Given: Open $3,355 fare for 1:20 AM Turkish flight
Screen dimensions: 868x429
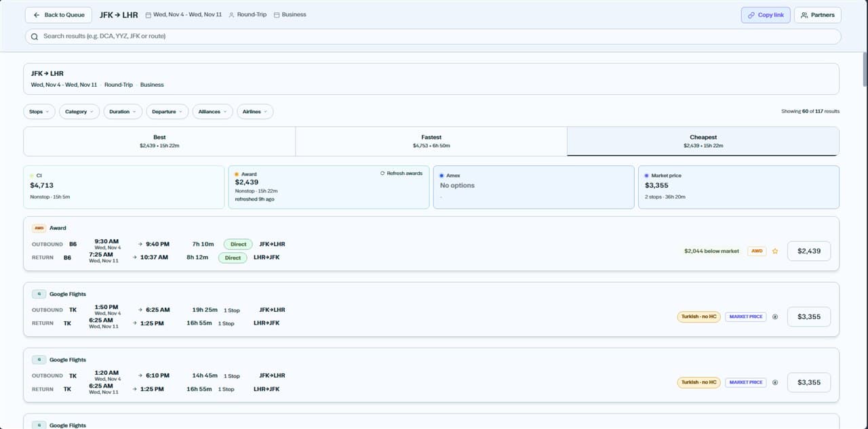Looking at the screenshot, I should coord(809,382).
